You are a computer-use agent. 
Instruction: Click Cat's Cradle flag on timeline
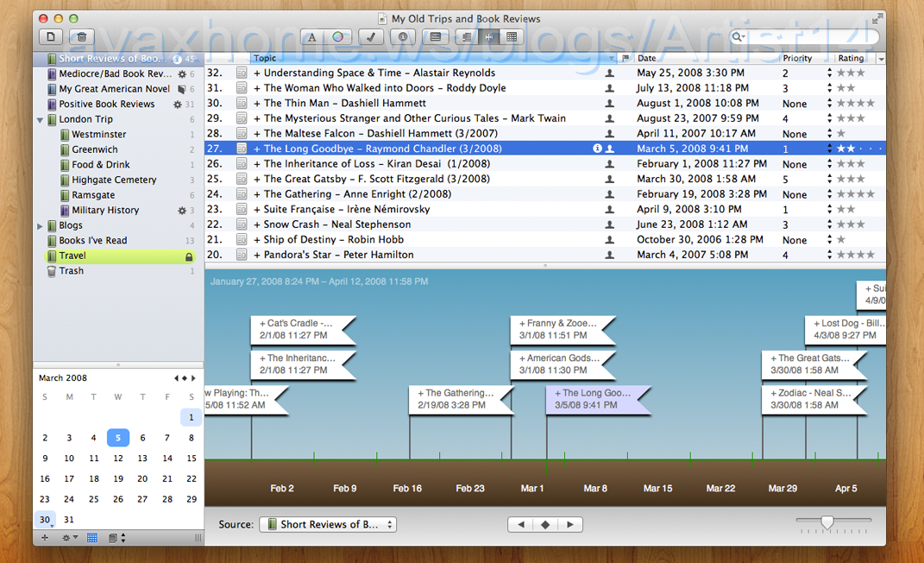(x=303, y=330)
